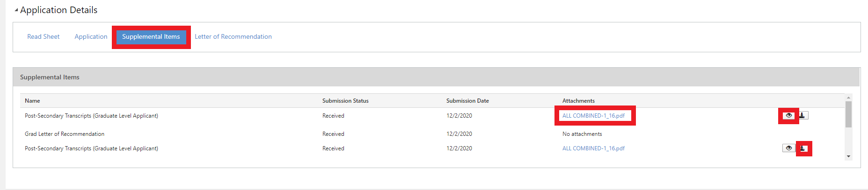
Task: Click the Submission Status column header
Action: 345,101
